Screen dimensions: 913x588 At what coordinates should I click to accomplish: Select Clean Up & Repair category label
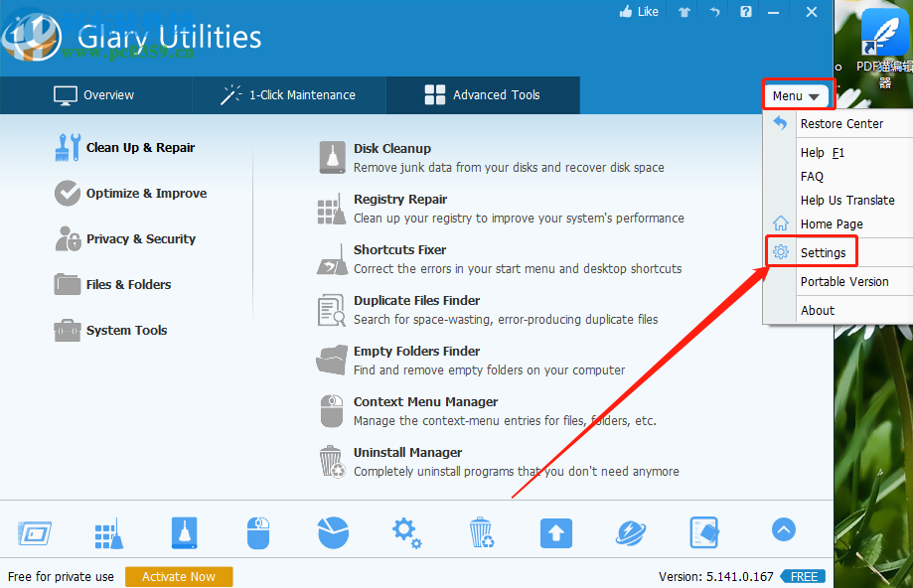pos(140,147)
